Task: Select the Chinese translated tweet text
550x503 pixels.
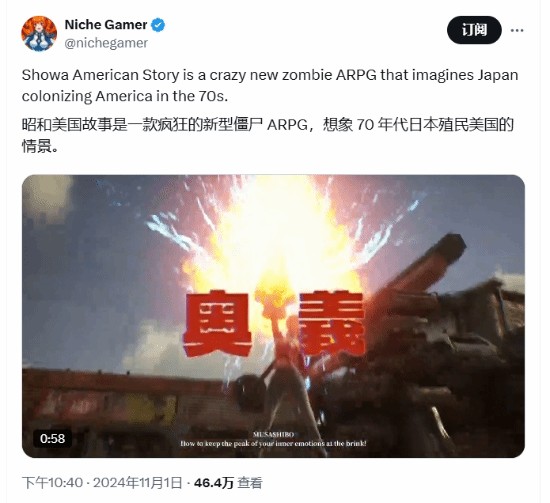Action: pos(268,135)
